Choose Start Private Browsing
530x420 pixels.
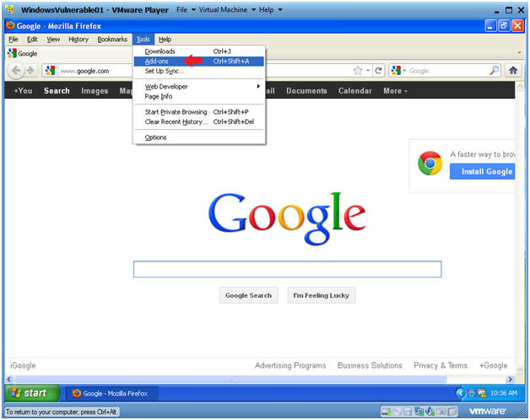[x=199, y=112]
